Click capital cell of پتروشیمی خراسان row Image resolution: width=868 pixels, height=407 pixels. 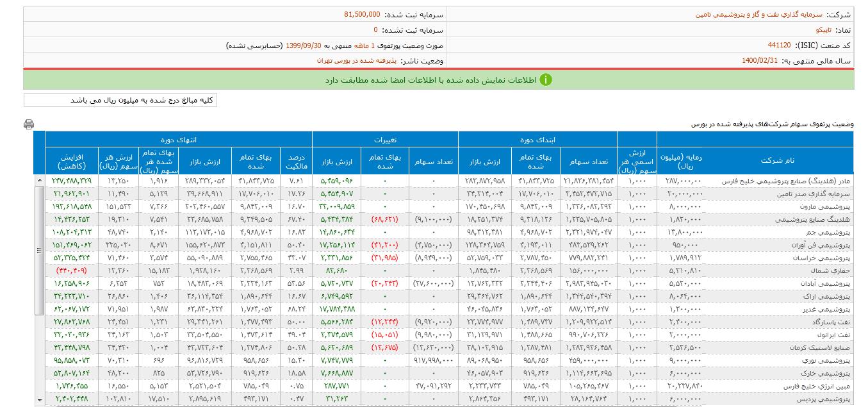(681, 258)
